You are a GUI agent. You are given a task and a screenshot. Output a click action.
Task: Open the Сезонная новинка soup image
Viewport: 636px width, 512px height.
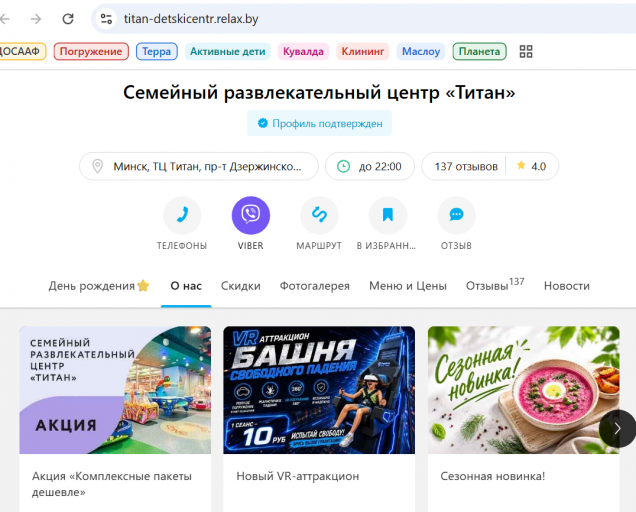(523, 390)
